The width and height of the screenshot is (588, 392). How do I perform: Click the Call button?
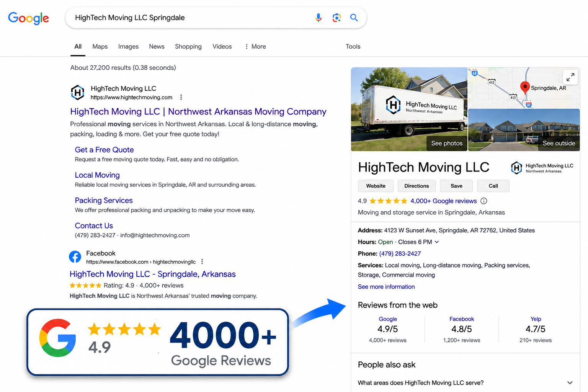[x=493, y=186]
